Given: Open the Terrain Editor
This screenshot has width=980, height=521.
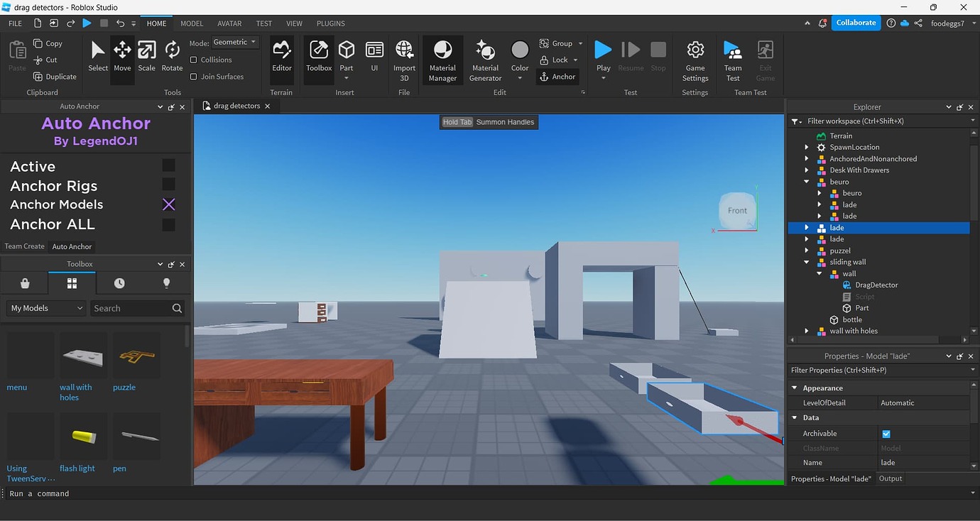Looking at the screenshot, I should [282, 57].
